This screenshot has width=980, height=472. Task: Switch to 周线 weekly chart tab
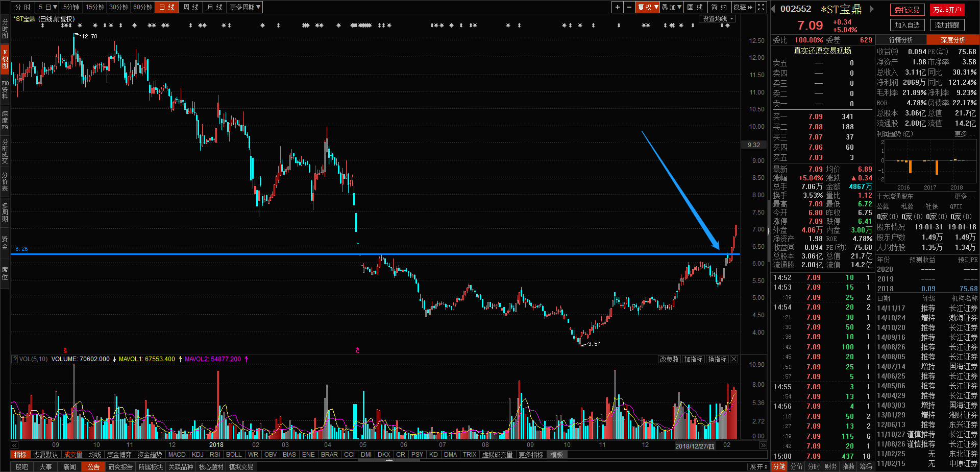point(190,7)
